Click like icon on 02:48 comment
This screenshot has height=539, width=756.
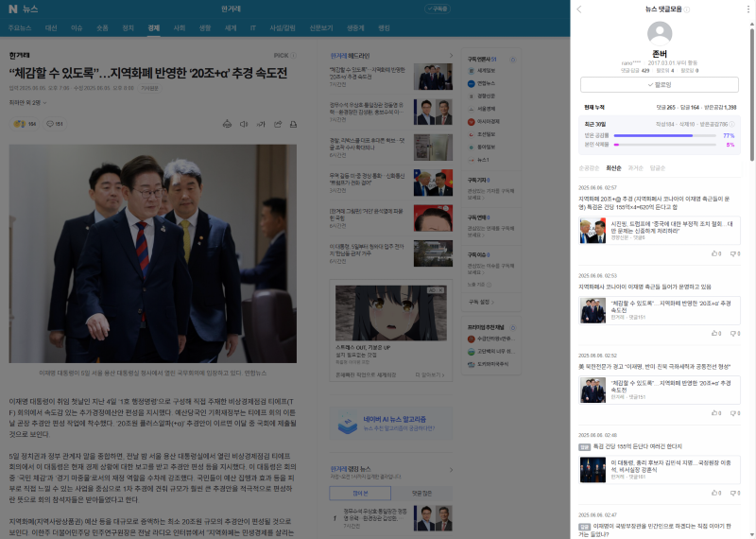click(x=716, y=494)
